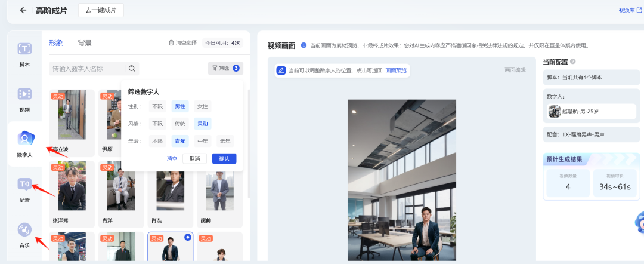
Task: Open the 脚本 sidebar section
Action: point(24,54)
